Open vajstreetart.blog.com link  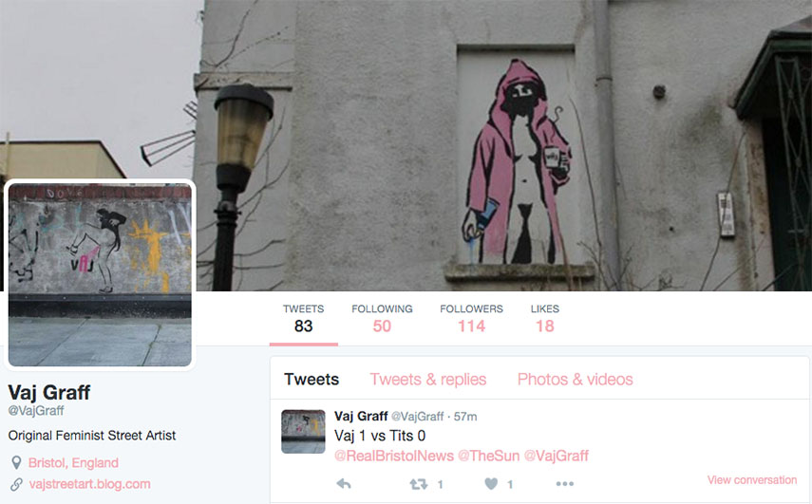89,484
